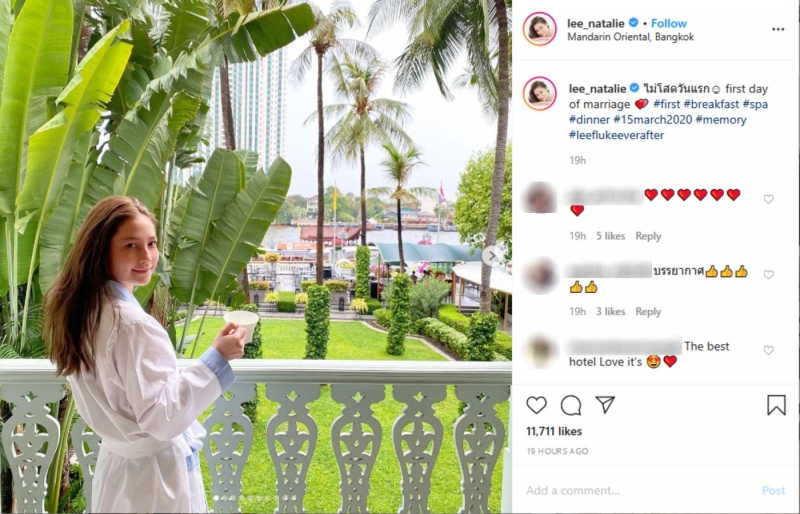The width and height of the screenshot is (800, 514).
Task: View the 11,711 likes list
Action: (554, 431)
